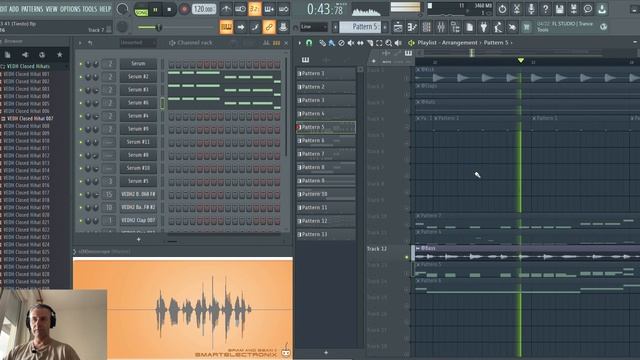Open Channel rack menu arrow

[x=80, y=42]
